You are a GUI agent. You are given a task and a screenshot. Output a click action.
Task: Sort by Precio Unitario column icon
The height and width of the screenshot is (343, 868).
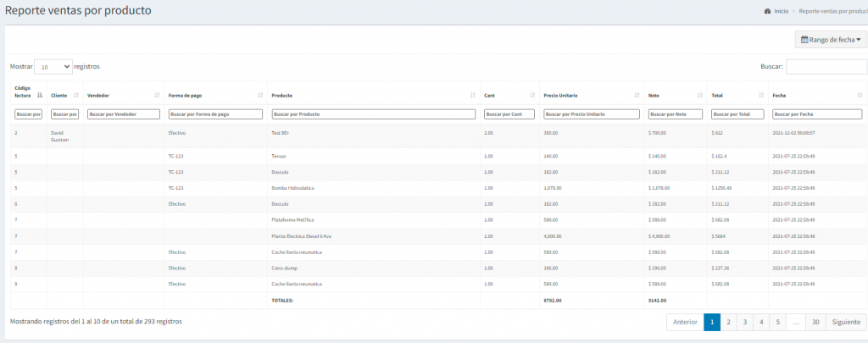point(637,96)
